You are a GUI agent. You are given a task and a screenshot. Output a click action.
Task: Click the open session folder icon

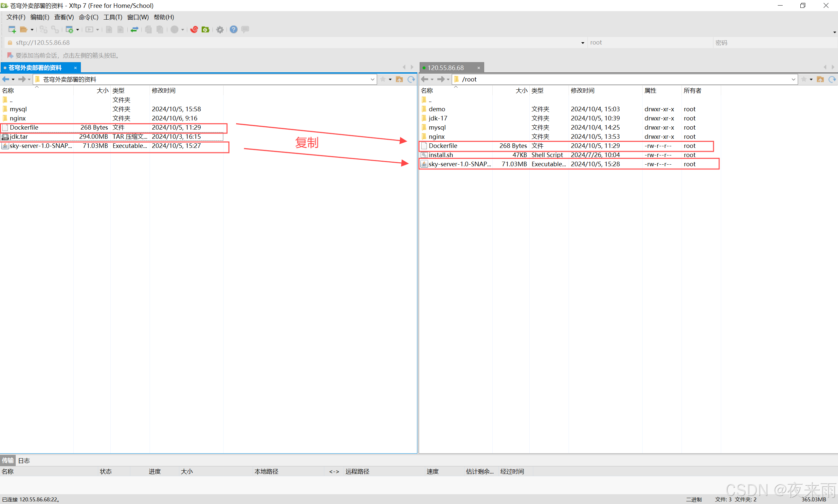click(24, 29)
